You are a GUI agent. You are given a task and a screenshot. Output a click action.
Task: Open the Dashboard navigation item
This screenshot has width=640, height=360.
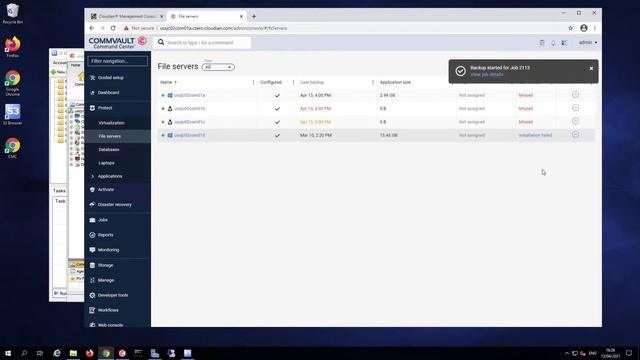(108, 93)
